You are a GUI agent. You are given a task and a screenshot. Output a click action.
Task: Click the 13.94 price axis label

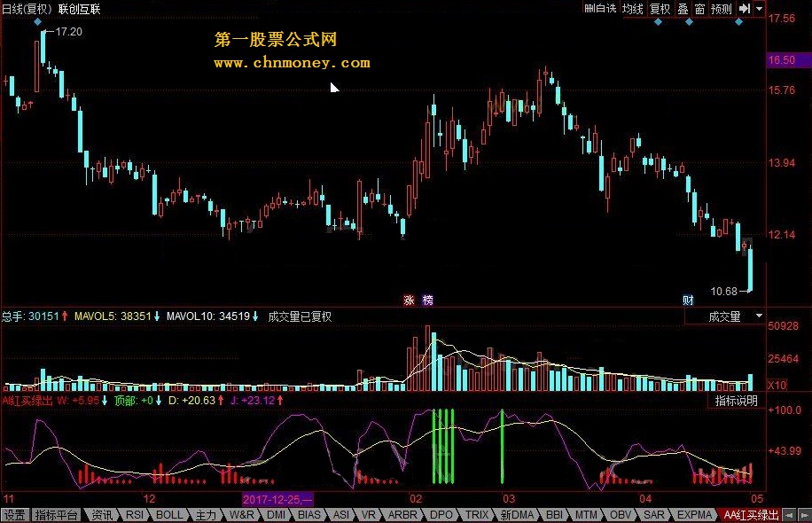click(x=782, y=162)
